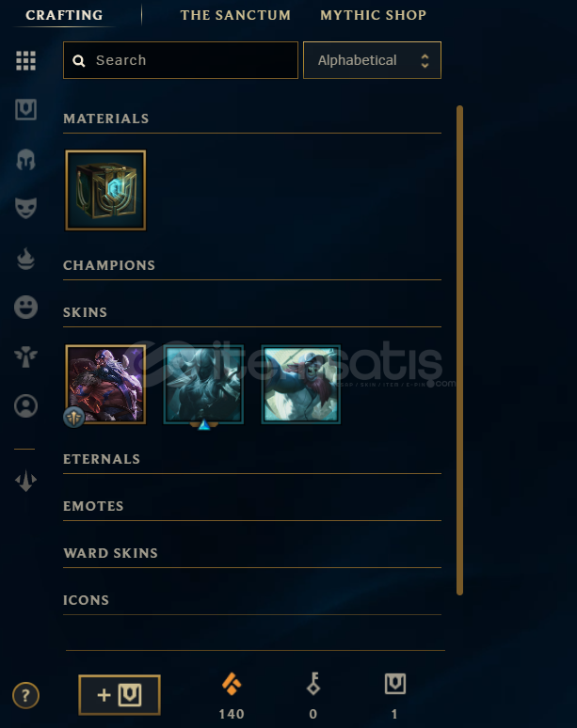
Task: Switch to The Sanctum tab
Action: 235,15
